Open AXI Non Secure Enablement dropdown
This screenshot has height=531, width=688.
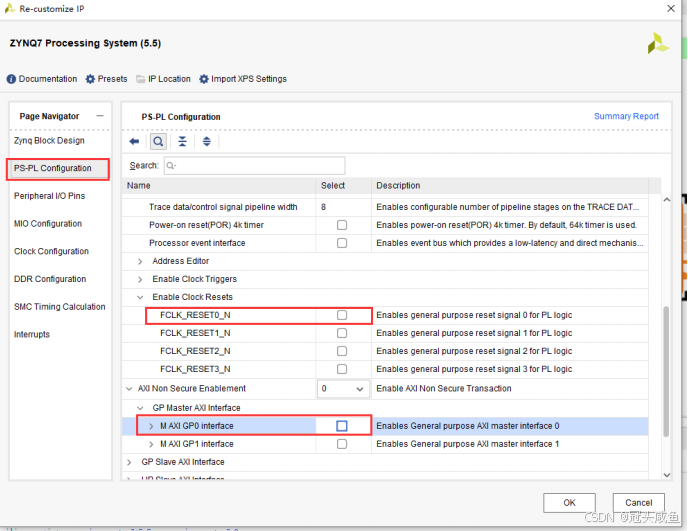(342, 388)
